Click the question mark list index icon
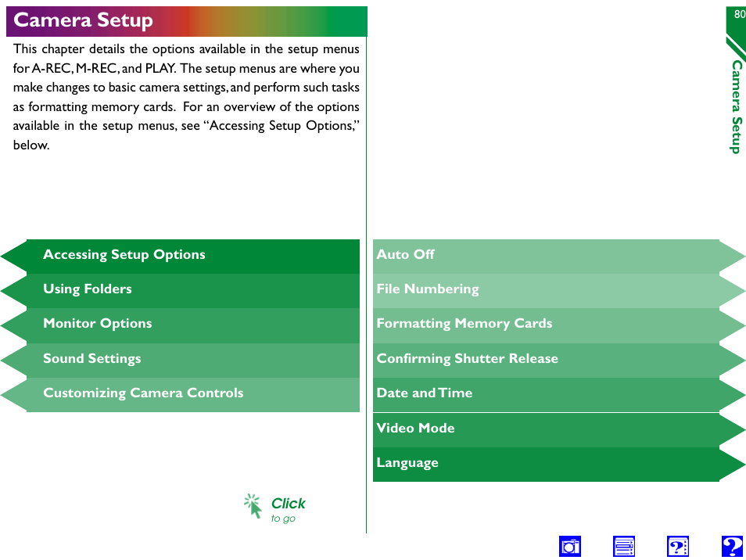The image size is (746, 560). (678, 547)
